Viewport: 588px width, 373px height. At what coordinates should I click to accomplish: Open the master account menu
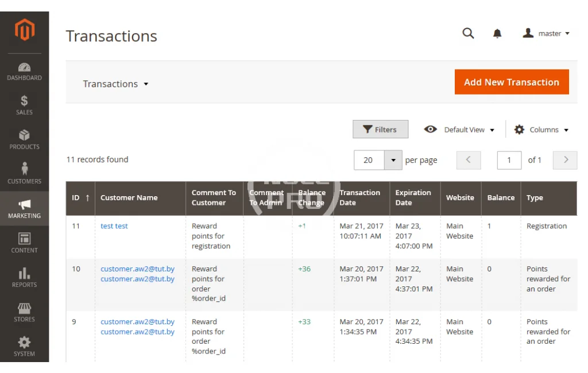click(x=546, y=34)
